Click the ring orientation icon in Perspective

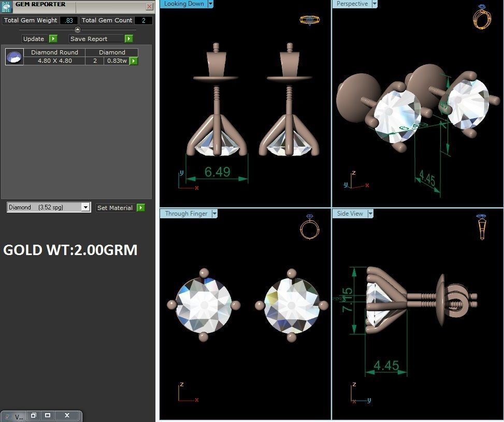point(482,17)
